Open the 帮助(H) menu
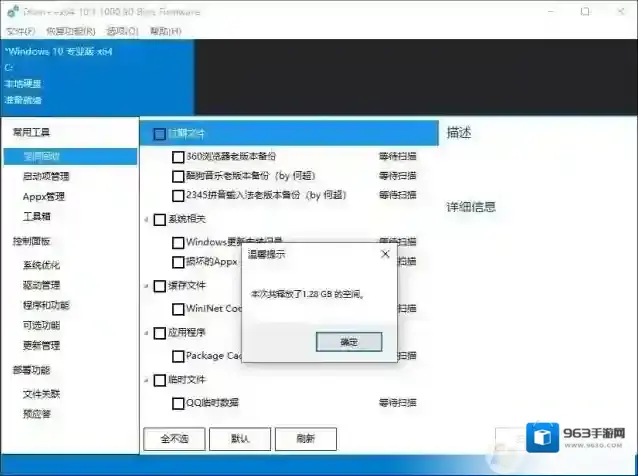Image resolution: width=638 pixels, height=476 pixels. tap(165, 31)
